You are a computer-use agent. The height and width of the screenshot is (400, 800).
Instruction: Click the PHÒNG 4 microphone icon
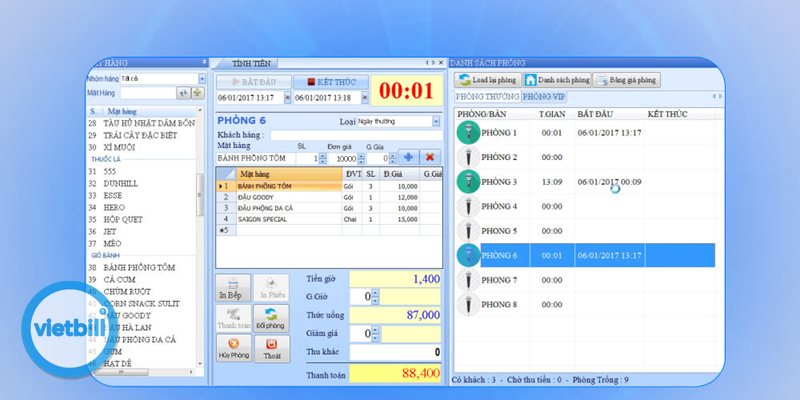[x=468, y=206]
